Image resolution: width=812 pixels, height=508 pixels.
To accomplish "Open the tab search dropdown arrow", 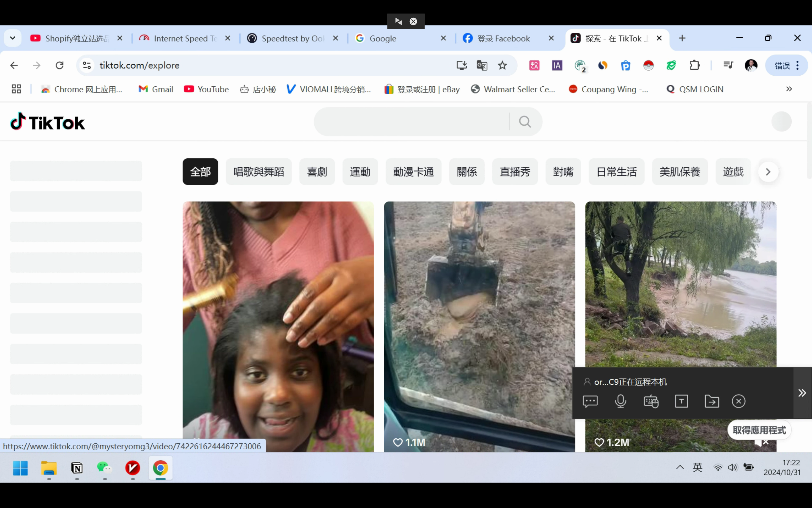I will [13, 38].
